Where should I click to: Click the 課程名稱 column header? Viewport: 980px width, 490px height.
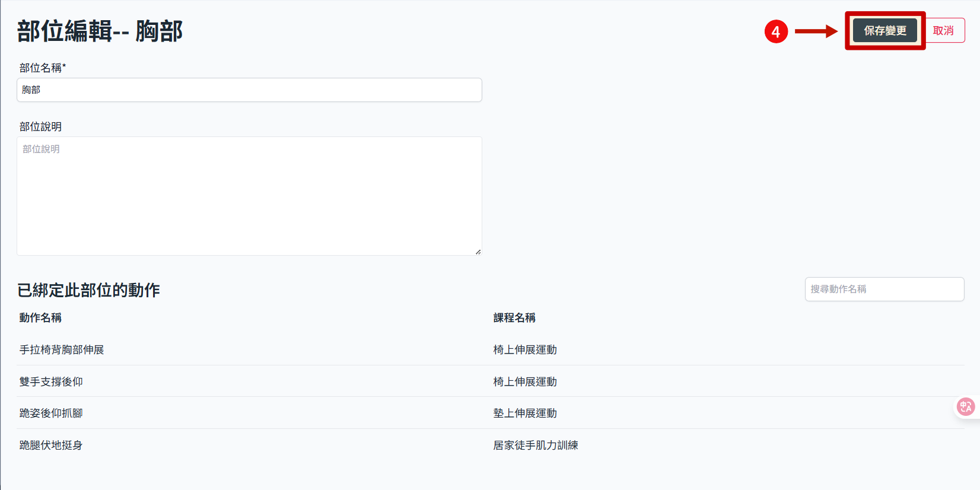pos(514,317)
